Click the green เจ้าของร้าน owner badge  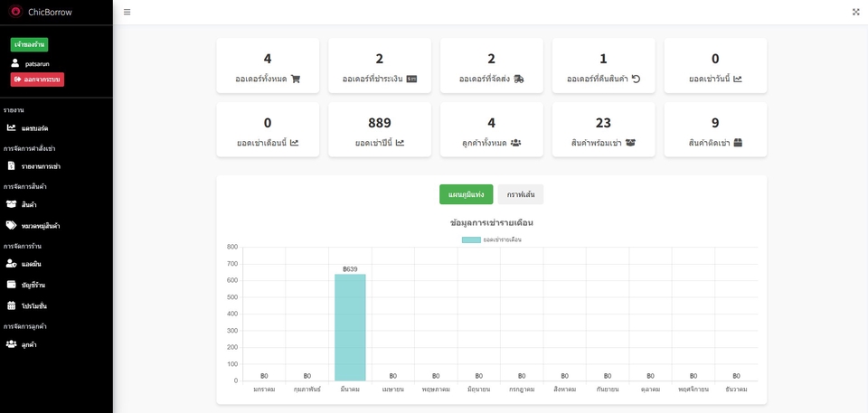(29, 44)
